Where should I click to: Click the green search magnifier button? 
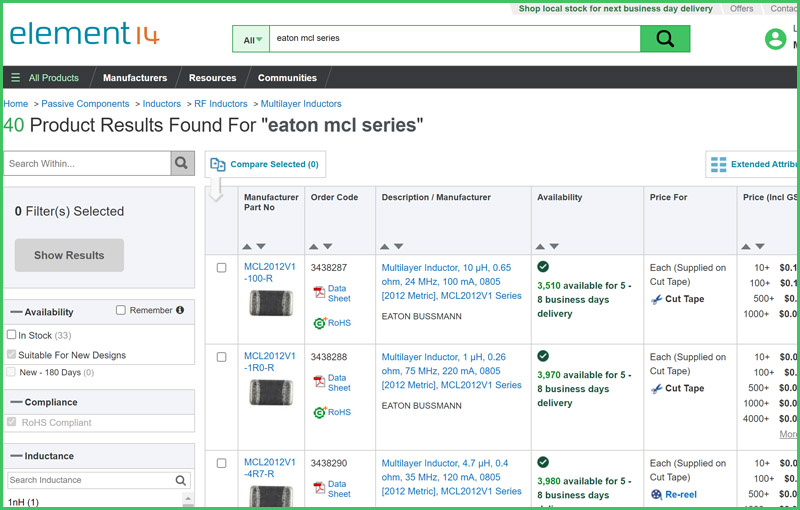point(665,39)
